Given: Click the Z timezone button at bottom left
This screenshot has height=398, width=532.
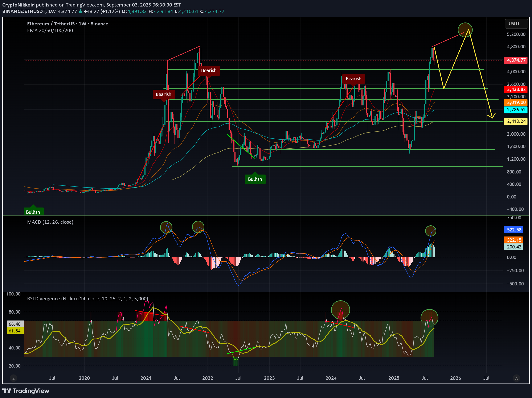Looking at the screenshot, I should [13, 378].
